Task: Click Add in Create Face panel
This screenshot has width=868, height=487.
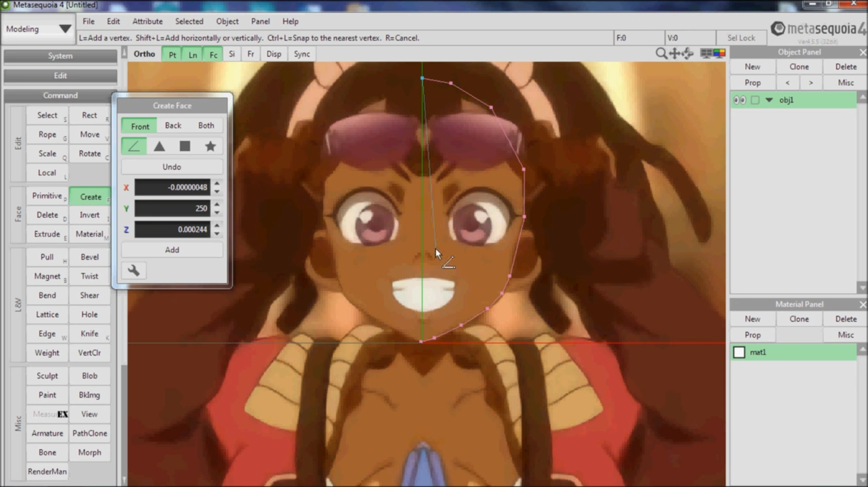Action: point(172,250)
